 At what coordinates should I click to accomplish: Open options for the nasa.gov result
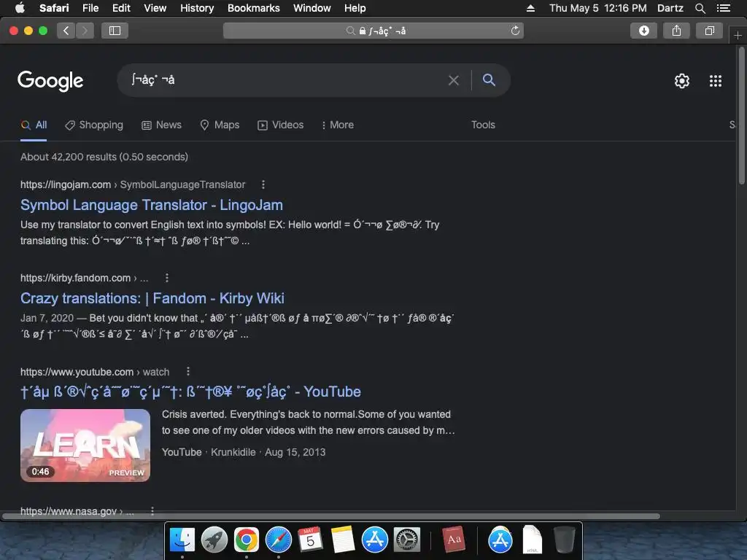pyautogui.click(x=152, y=511)
